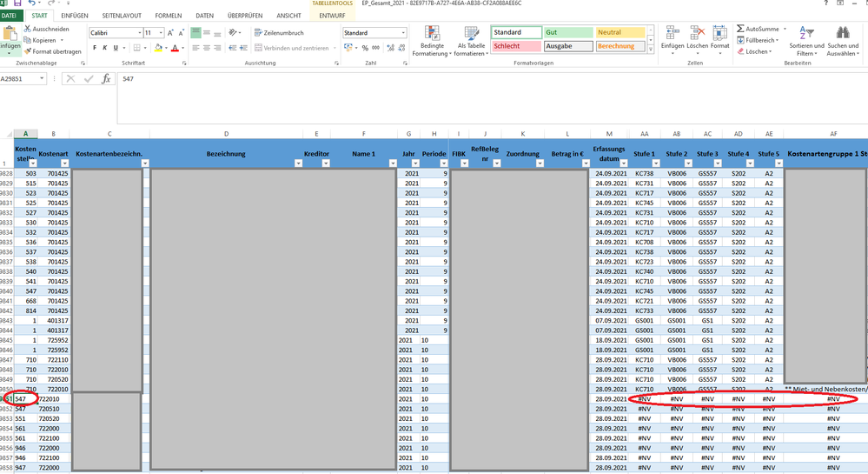Screen dimensions: 868x474
Task: Apply the Schlecht cell style
Action: coord(516,46)
